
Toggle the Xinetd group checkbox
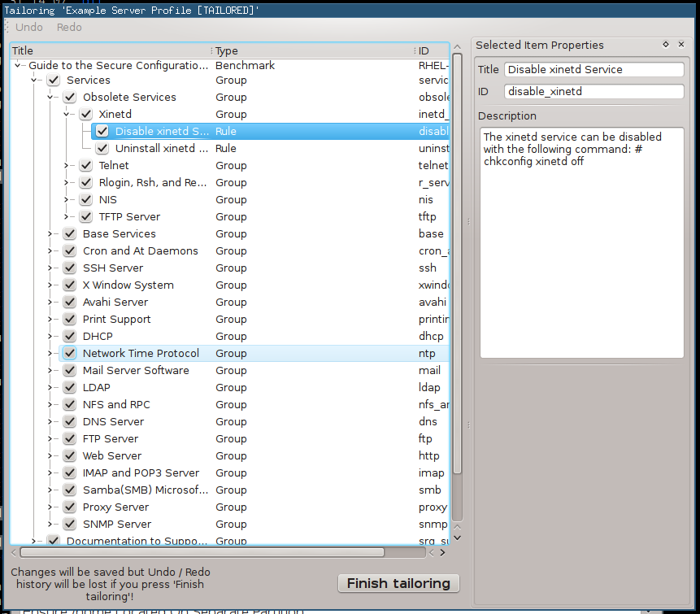click(x=85, y=115)
